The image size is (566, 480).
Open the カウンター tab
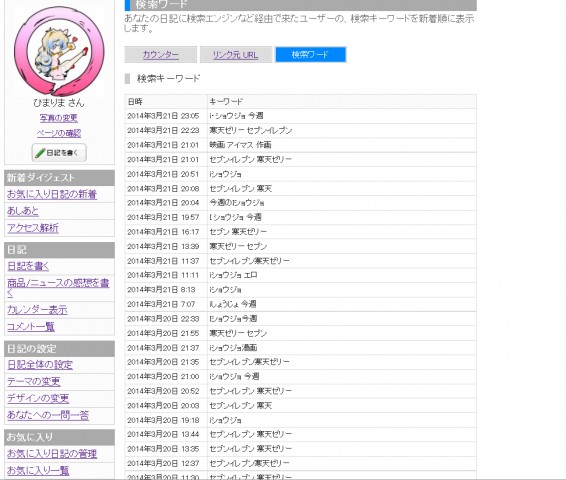[x=161, y=54]
